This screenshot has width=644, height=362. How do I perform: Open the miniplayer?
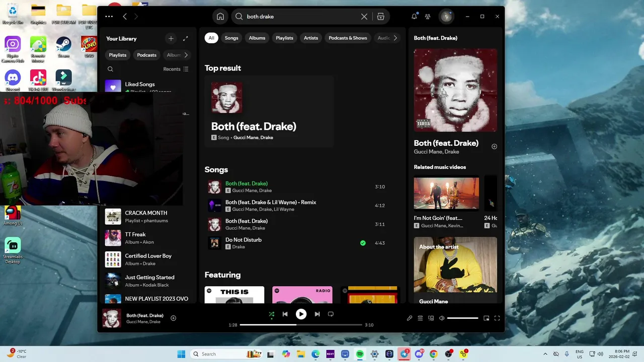pyautogui.click(x=487, y=318)
